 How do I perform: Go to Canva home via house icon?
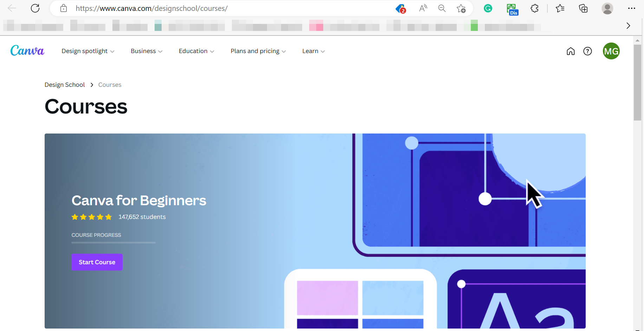[571, 51]
